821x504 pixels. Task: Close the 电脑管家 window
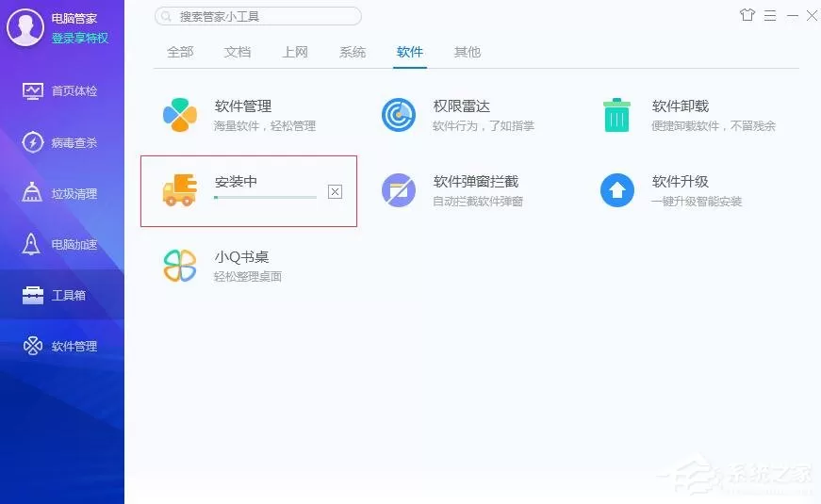813,16
